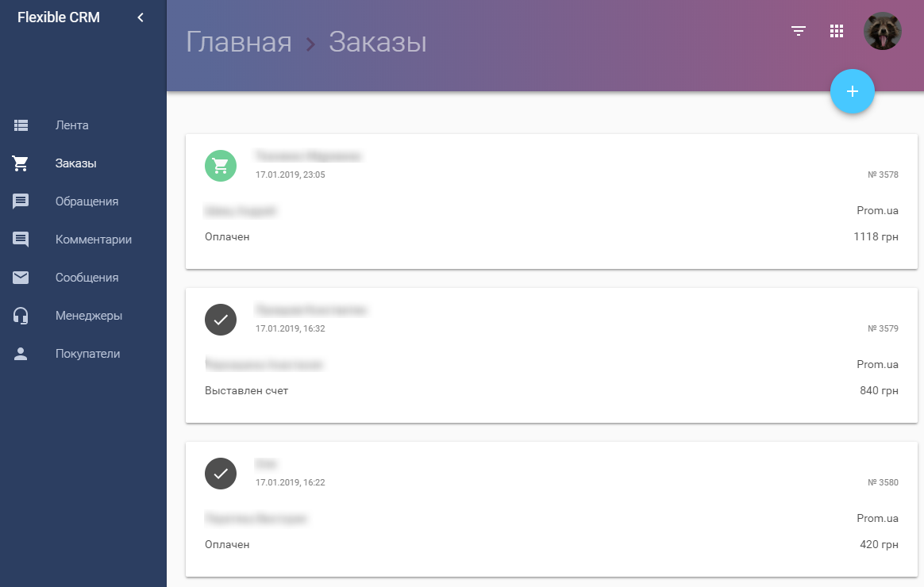Select Покупатели menu item text
The height and width of the screenshot is (587, 924).
[88, 353]
